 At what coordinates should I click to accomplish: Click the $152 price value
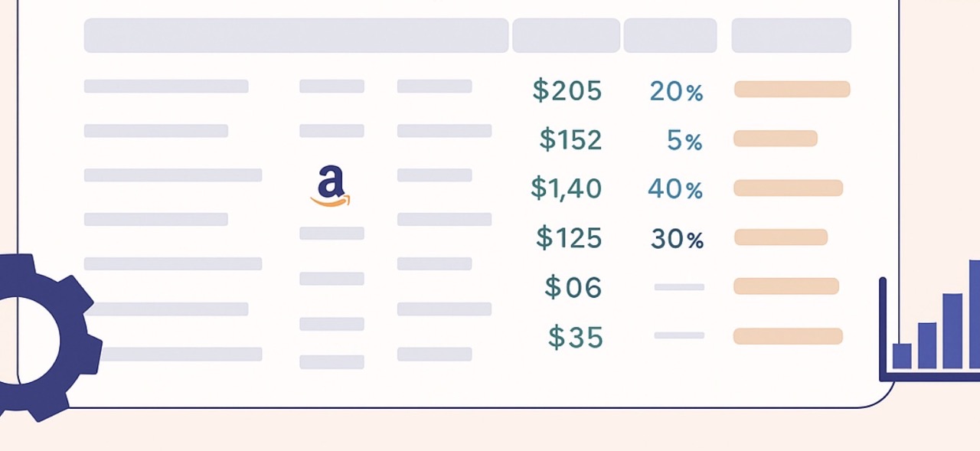coord(570,140)
